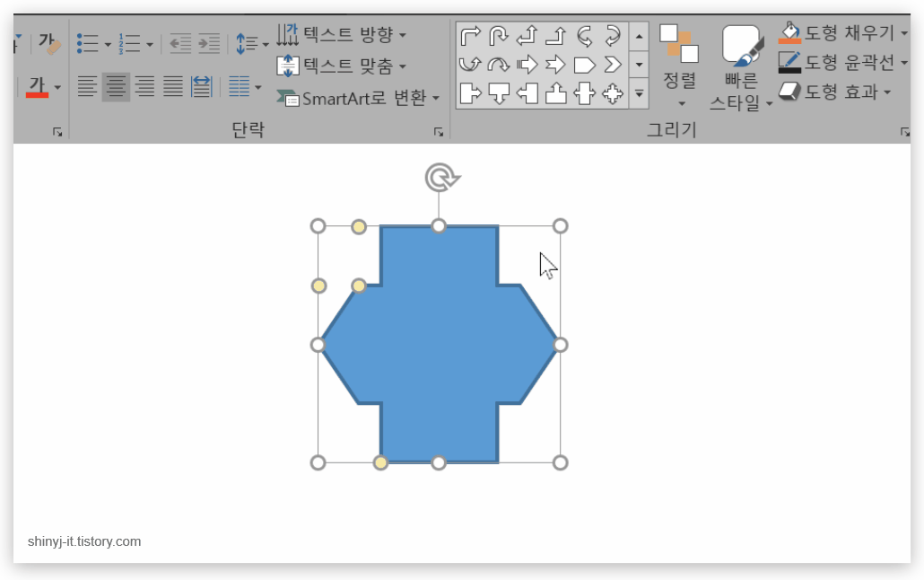Open the font group dialog launcher
The height and width of the screenshot is (580, 924).
(x=57, y=132)
